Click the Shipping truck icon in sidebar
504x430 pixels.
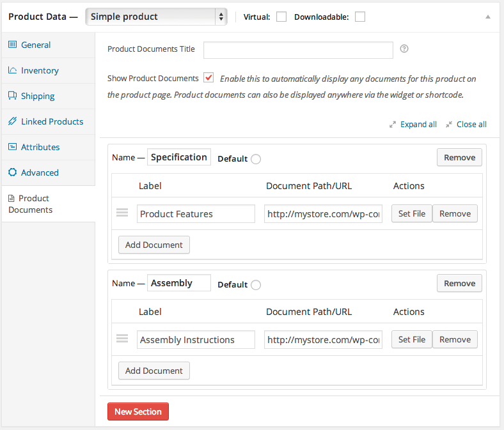(12, 96)
